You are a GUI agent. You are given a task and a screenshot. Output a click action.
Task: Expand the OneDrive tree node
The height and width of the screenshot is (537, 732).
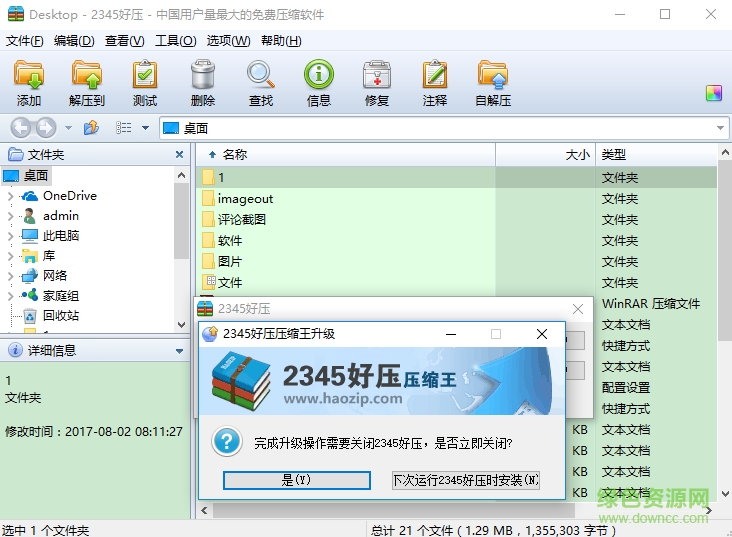[11, 196]
